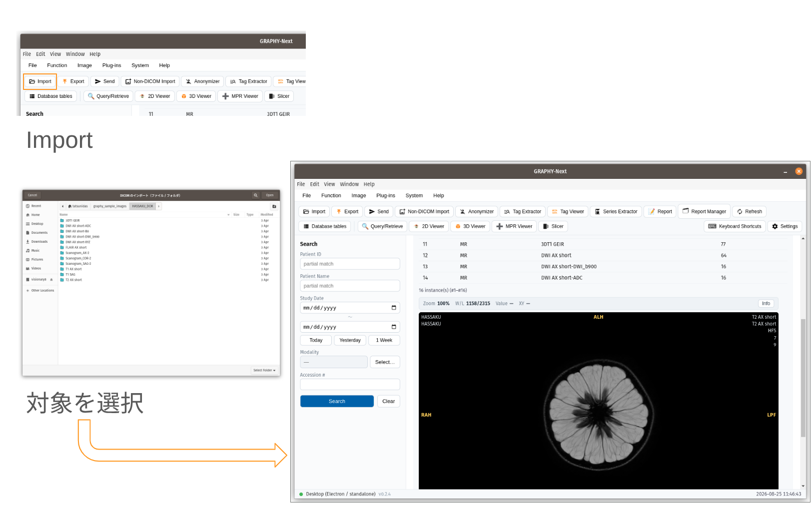Click the 1 Week date shortcut button
The width and height of the screenshot is (812, 507).
click(x=384, y=340)
